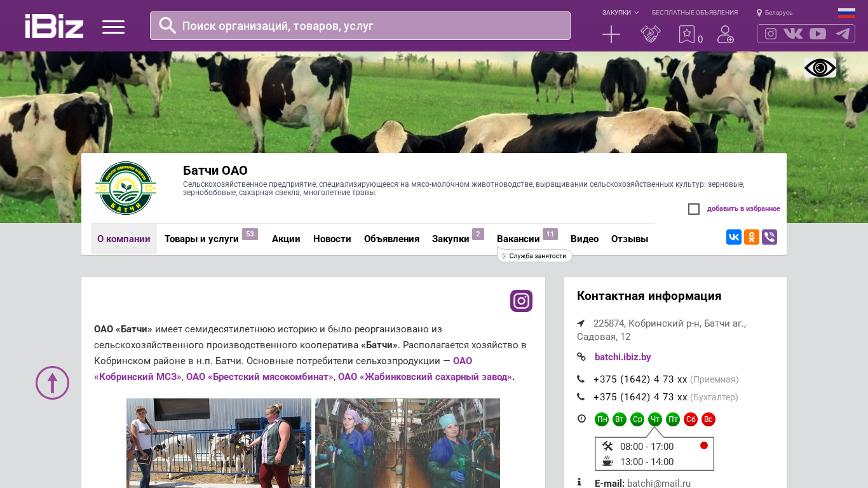Click 'Контактная информация' heading
868x488 pixels.
point(649,296)
